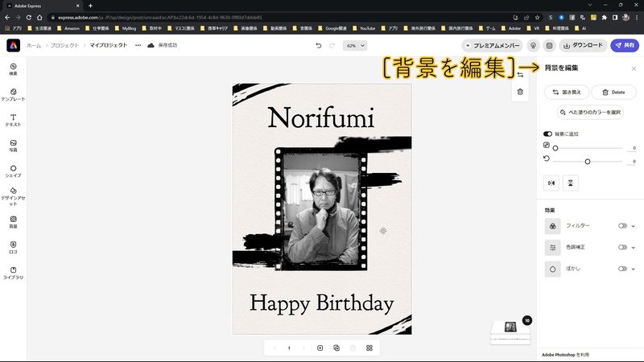Viewport: 644px width, 362px height.
Task: Open the ロゴ logo panel
Action: pyautogui.click(x=13, y=248)
